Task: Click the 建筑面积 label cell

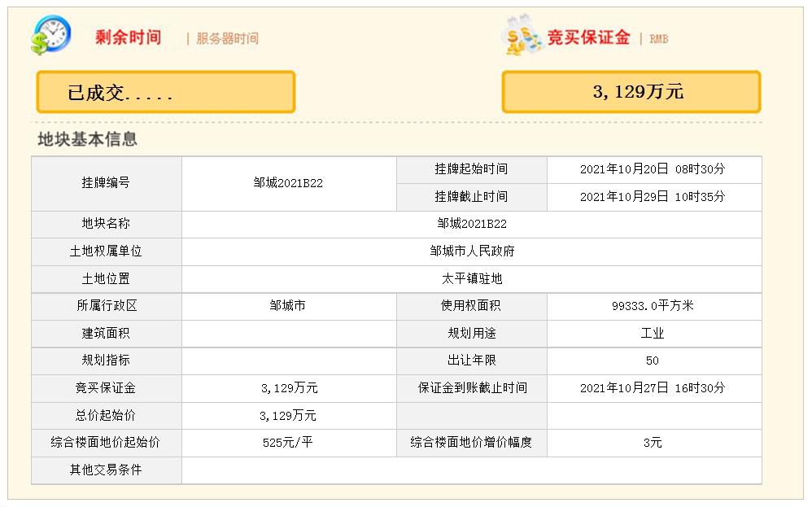Action: [107, 334]
